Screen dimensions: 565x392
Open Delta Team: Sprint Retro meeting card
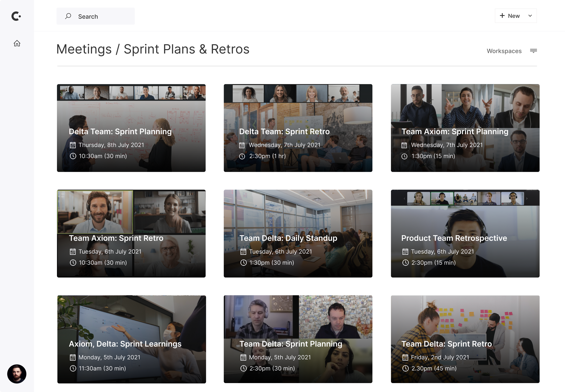[x=298, y=128]
